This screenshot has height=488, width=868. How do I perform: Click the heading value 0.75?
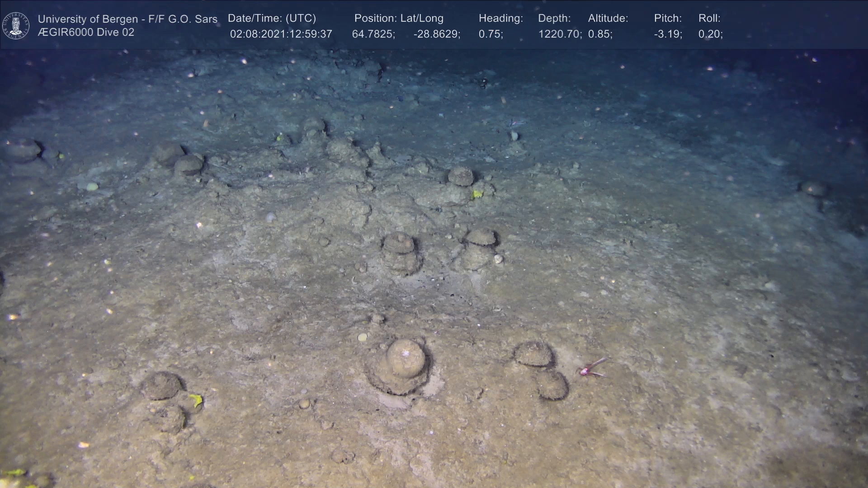[491, 34]
